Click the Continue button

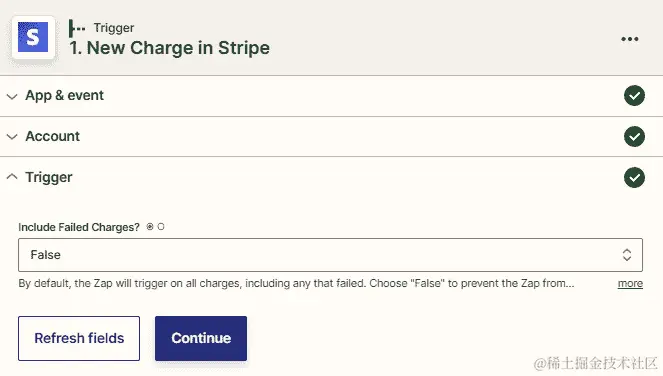[x=201, y=338]
